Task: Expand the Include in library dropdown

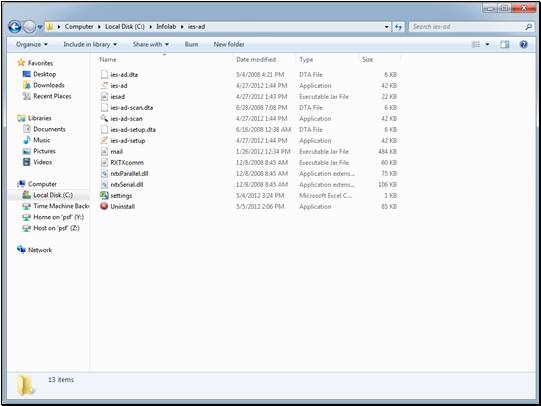Action: (90, 44)
